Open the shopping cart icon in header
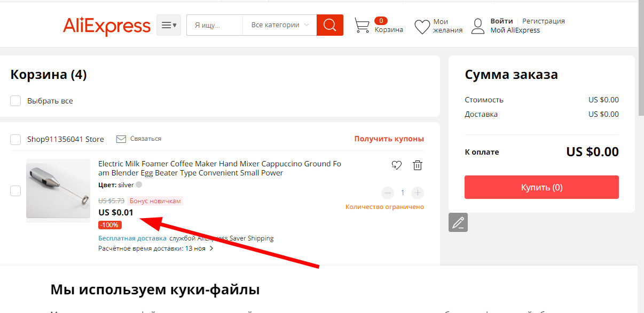Screen dimensions: 644x313 click(x=362, y=26)
